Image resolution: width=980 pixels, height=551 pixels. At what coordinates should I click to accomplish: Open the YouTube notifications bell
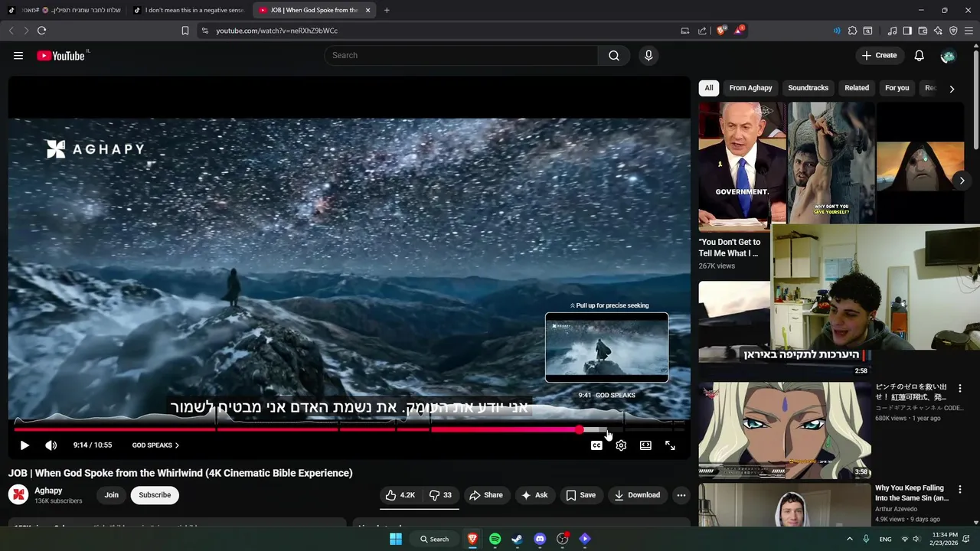(919, 55)
